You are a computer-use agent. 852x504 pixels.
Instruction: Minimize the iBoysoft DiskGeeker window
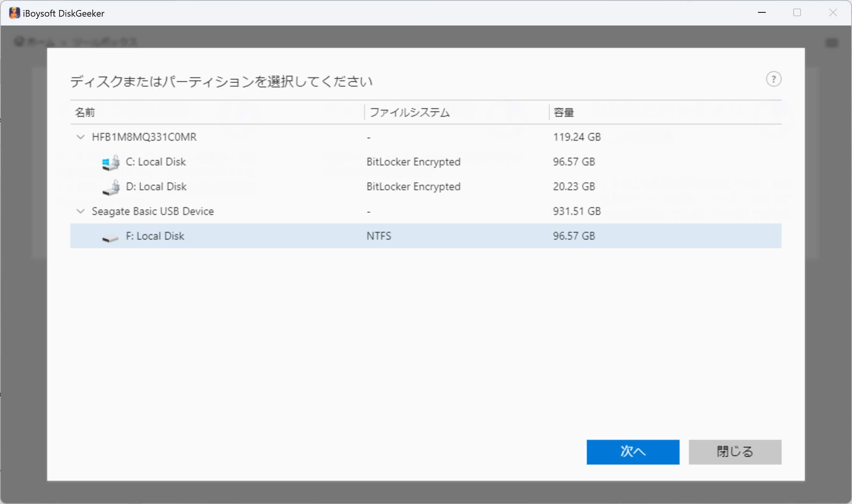pyautogui.click(x=762, y=13)
